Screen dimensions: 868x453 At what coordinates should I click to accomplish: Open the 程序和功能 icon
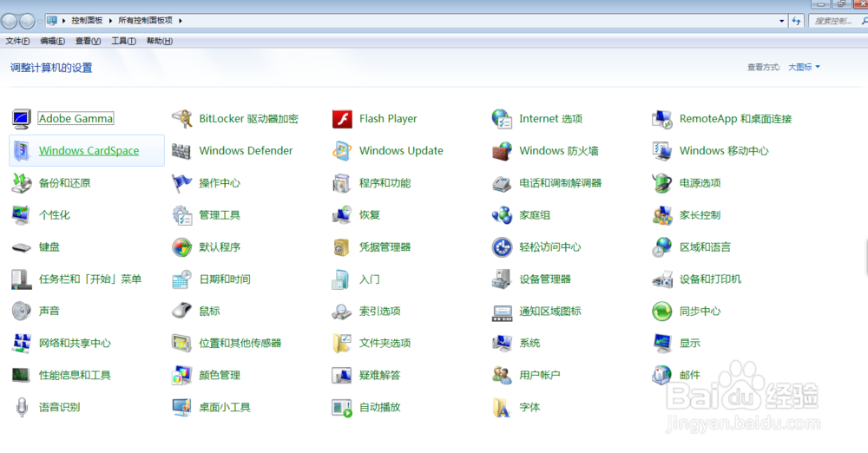pos(342,183)
